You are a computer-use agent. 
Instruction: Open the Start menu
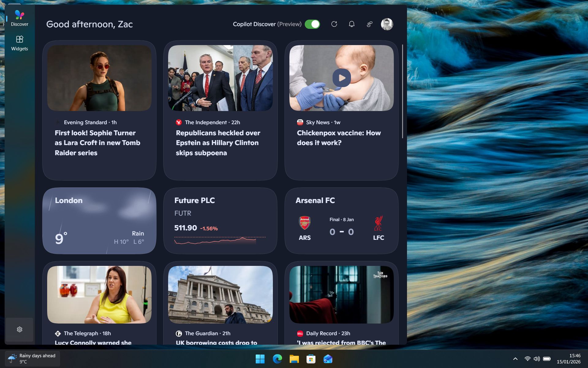[260, 359]
